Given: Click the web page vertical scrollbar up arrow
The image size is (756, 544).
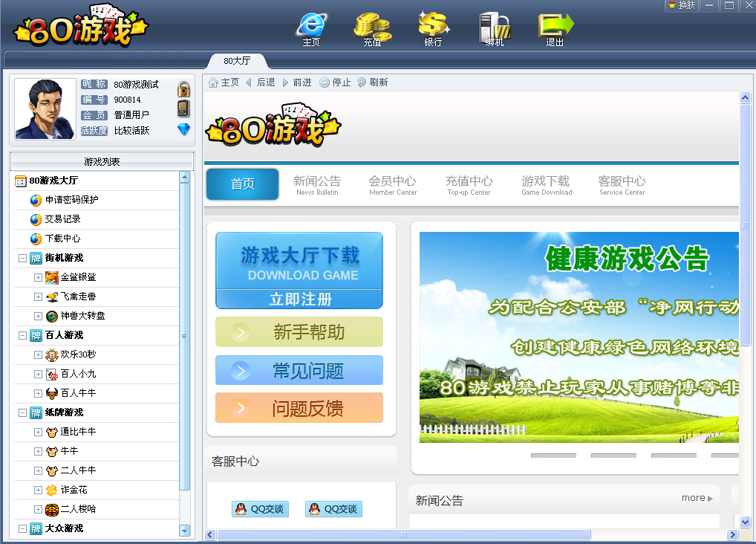Looking at the screenshot, I should coord(745,98).
